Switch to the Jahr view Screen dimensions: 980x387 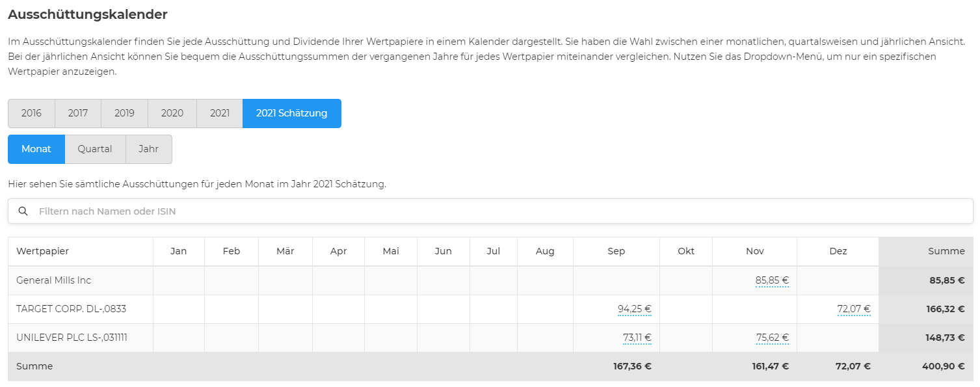click(149, 149)
